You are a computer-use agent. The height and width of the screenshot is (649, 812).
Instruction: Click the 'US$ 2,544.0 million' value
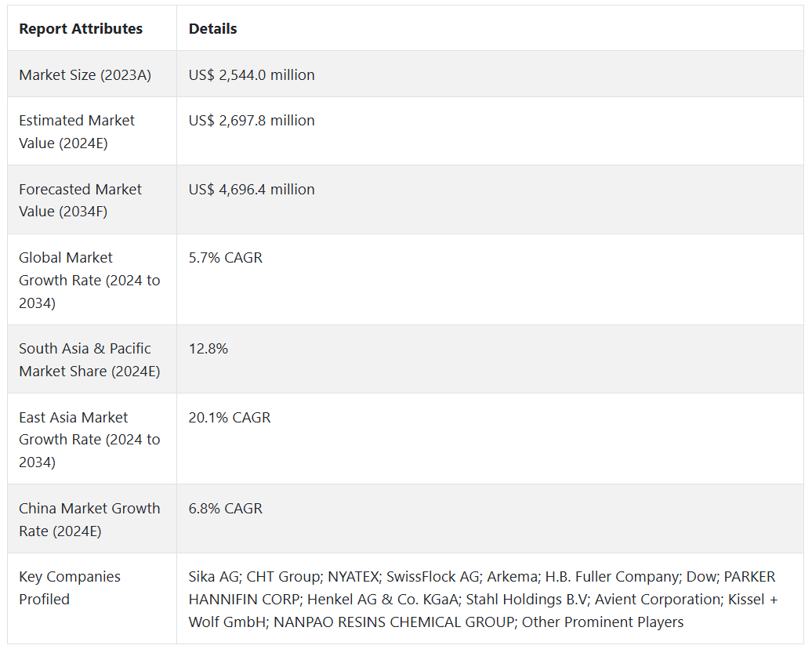tap(252, 75)
